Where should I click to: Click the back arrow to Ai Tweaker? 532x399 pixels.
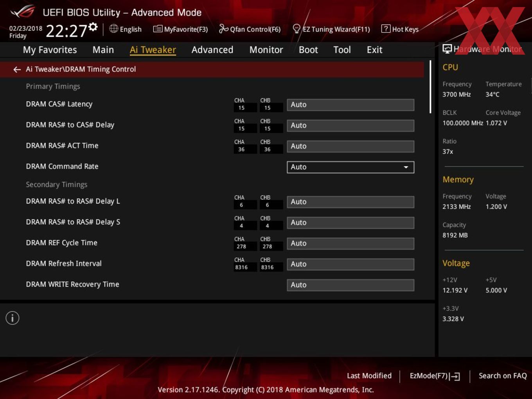[x=17, y=69]
